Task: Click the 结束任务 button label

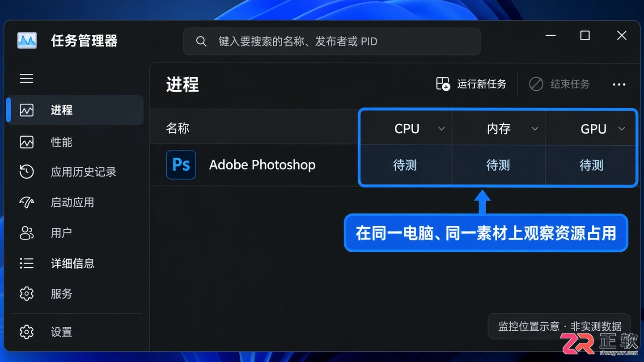Action: coord(570,84)
